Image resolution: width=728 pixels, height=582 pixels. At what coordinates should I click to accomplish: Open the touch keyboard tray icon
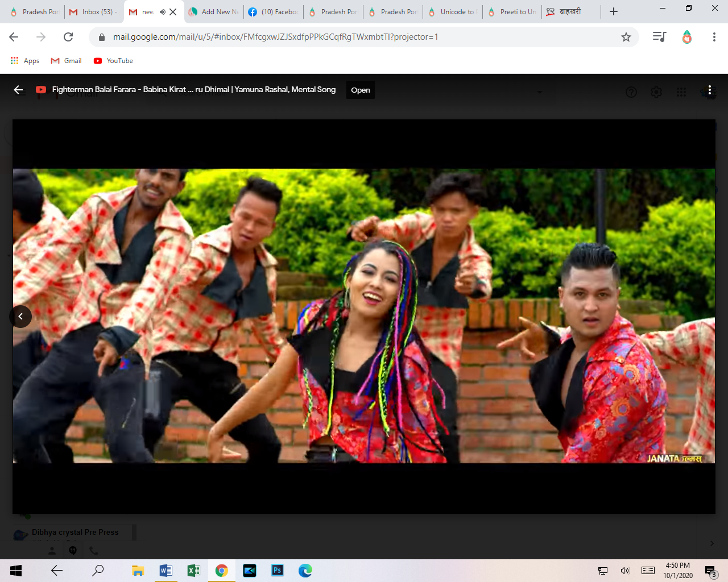(648, 571)
